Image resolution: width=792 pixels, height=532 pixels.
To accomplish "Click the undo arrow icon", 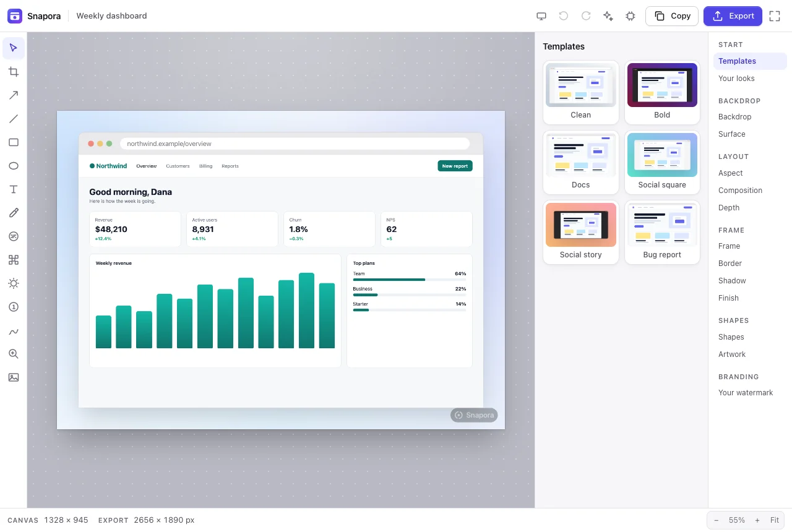I will [564, 16].
